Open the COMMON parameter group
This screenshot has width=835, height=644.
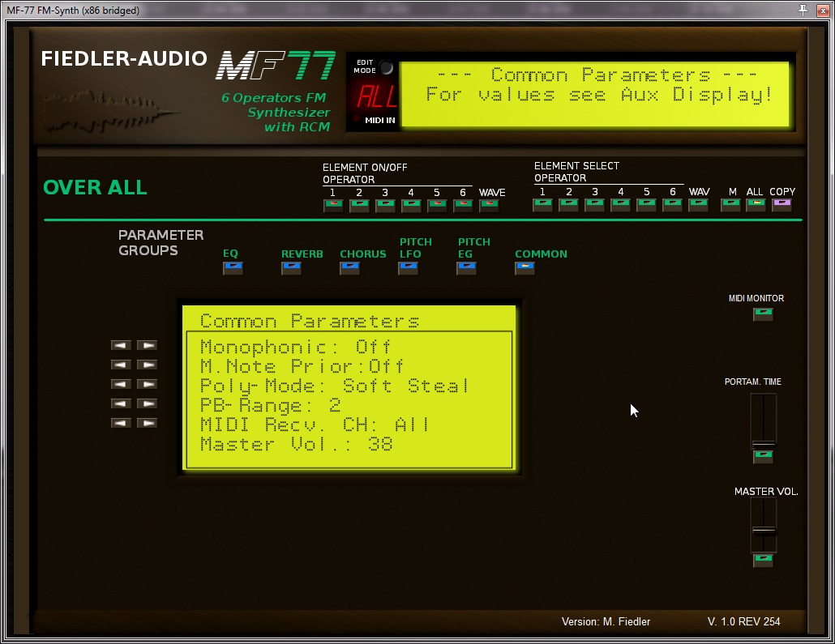tap(525, 268)
